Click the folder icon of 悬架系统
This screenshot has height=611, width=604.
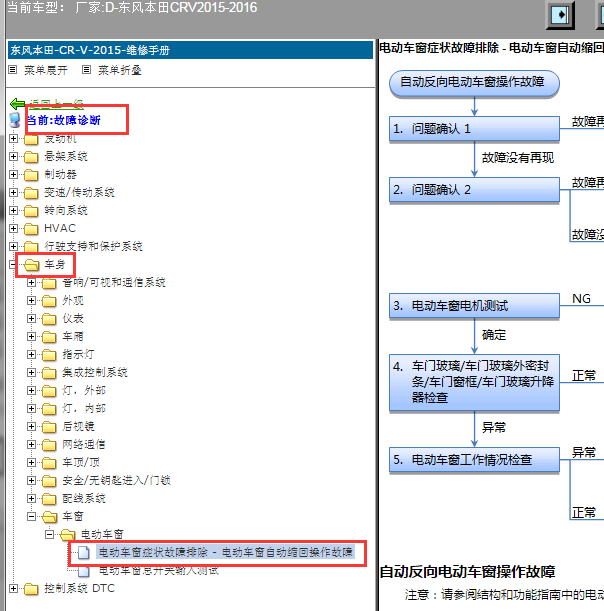tap(31, 157)
